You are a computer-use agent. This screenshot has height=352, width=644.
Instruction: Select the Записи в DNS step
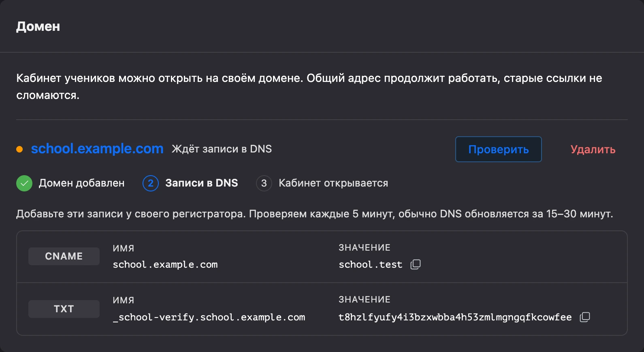[x=202, y=183]
